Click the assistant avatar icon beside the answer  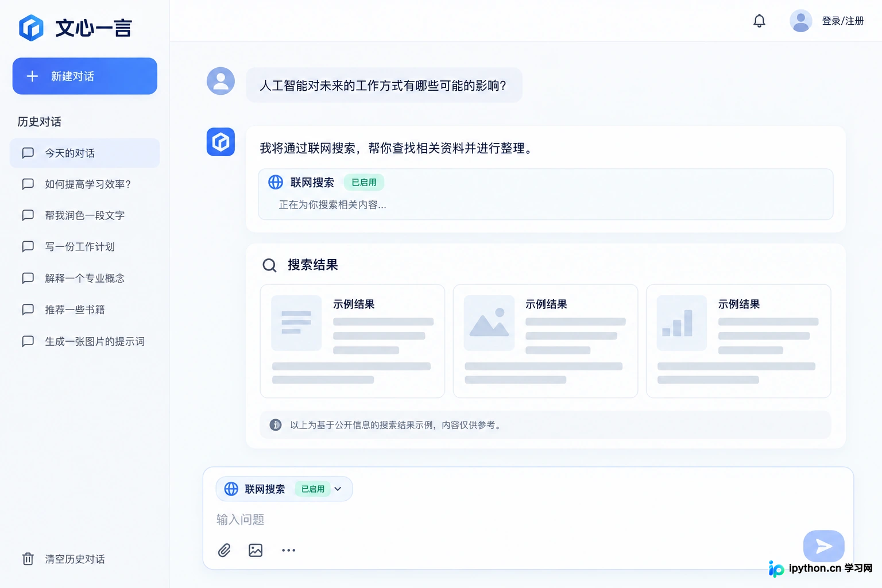(220, 142)
